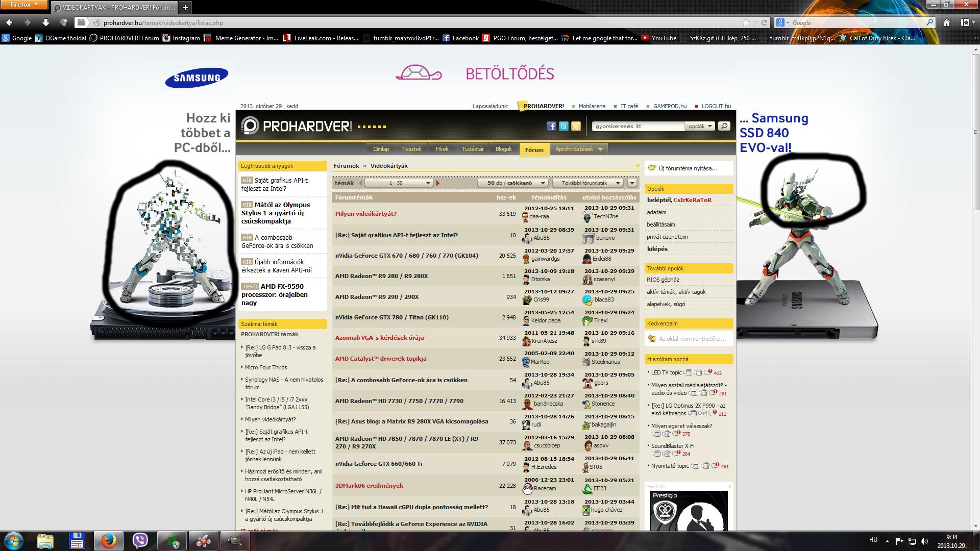This screenshot has height=551, width=980.
Task: Bookmark this page with the star icon
Action: (x=746, y=22)
